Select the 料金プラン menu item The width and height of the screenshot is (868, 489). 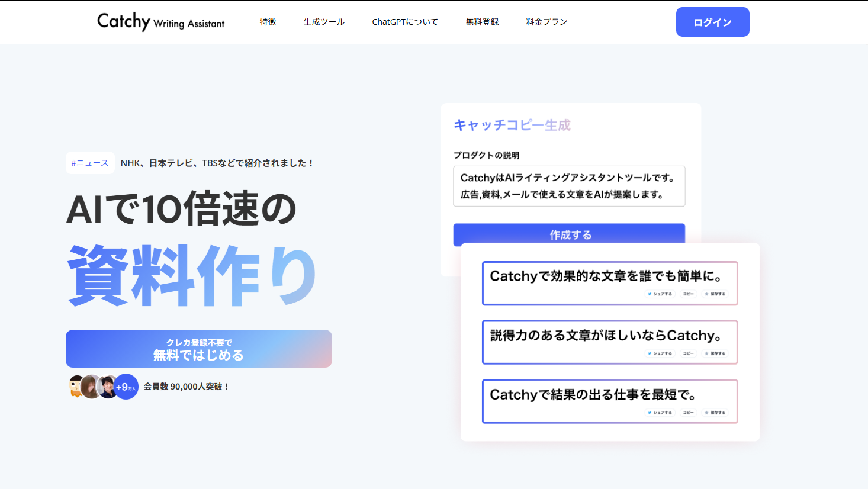[545, 21]
